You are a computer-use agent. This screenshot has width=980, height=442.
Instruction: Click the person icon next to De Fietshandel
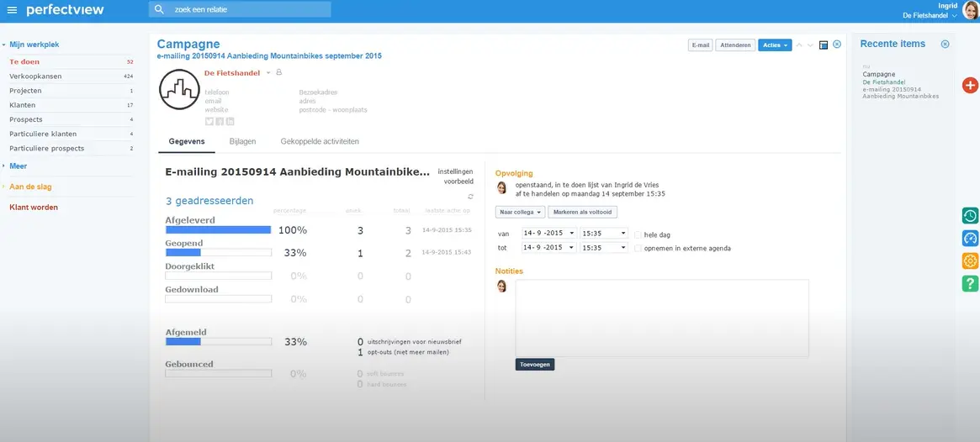pyautogui.click(x=278, y=72)
